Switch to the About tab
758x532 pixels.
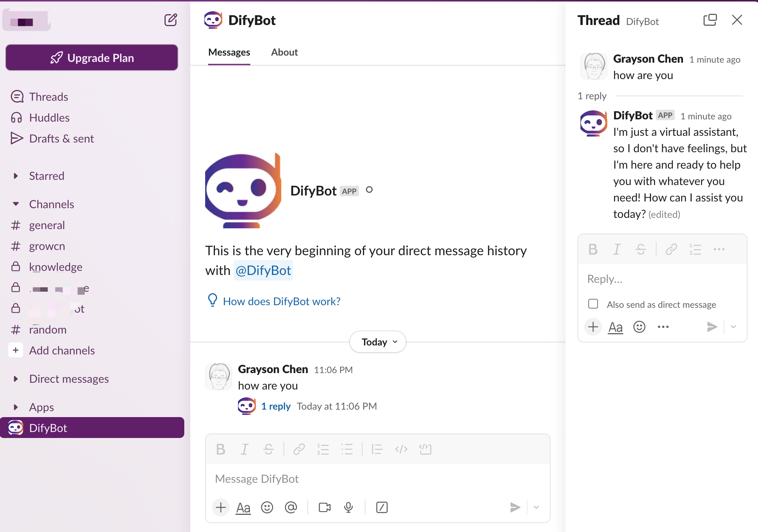point(284,52)
